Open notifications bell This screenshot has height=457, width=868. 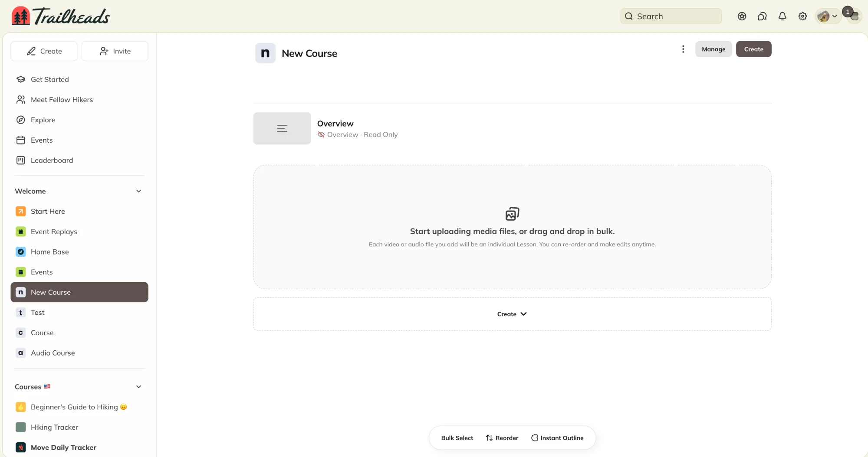783,16
